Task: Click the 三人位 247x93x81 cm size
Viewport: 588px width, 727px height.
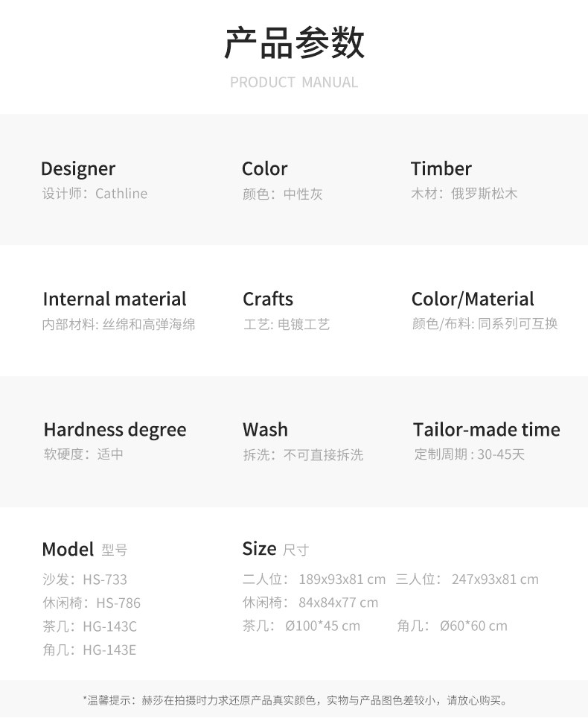Action: pyautogui.click(x=467, y=580)
